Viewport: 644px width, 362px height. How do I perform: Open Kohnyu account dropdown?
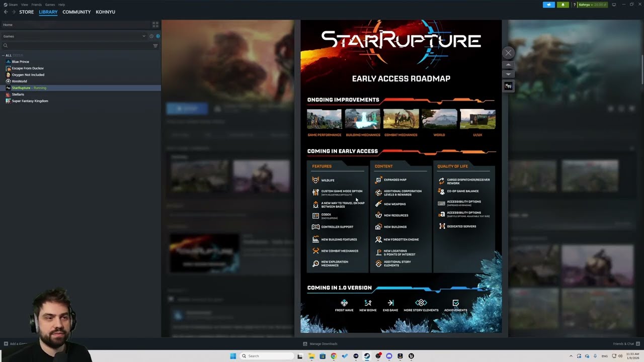(593, 5)
